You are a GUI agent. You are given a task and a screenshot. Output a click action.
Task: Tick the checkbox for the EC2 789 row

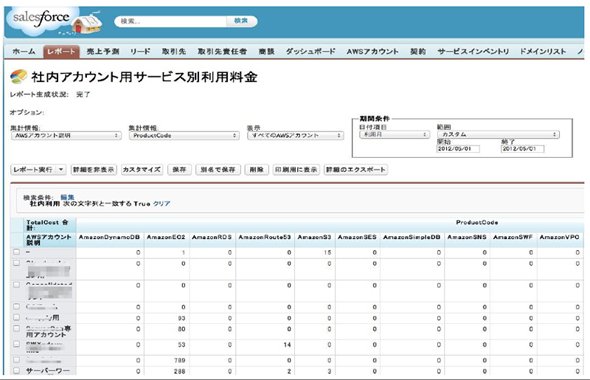click(x=16, y=360)
